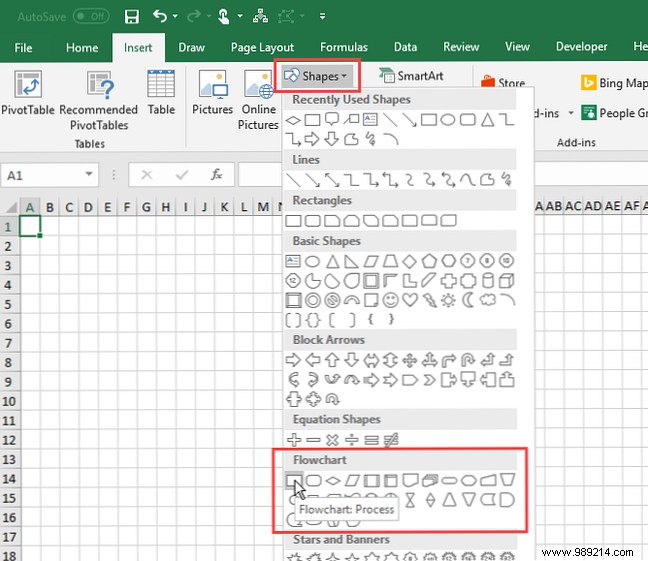This screenshot has height=561, width=648.
Task: Select the Flowchart: Process shape
Action: coord(294,480)
